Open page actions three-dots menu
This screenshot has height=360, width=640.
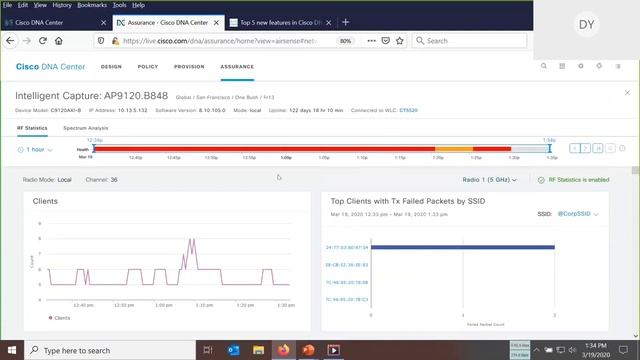[x=371, y=41]
